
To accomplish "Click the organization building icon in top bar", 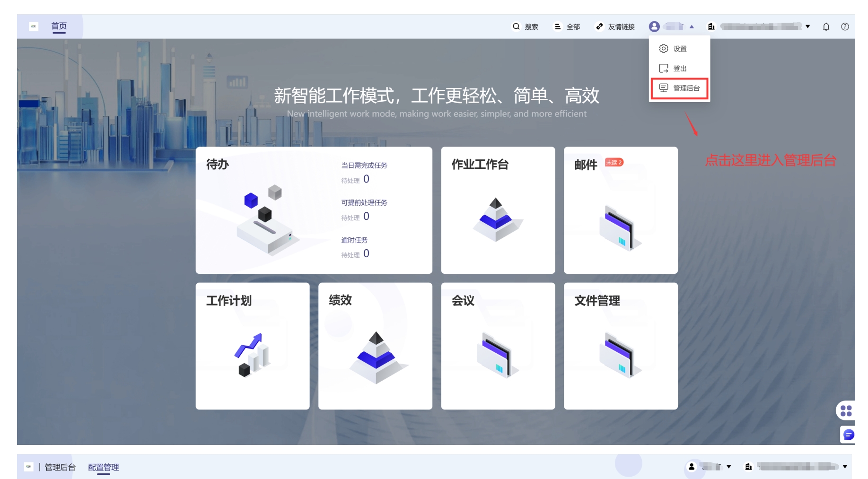I will (x=711, y=26).
